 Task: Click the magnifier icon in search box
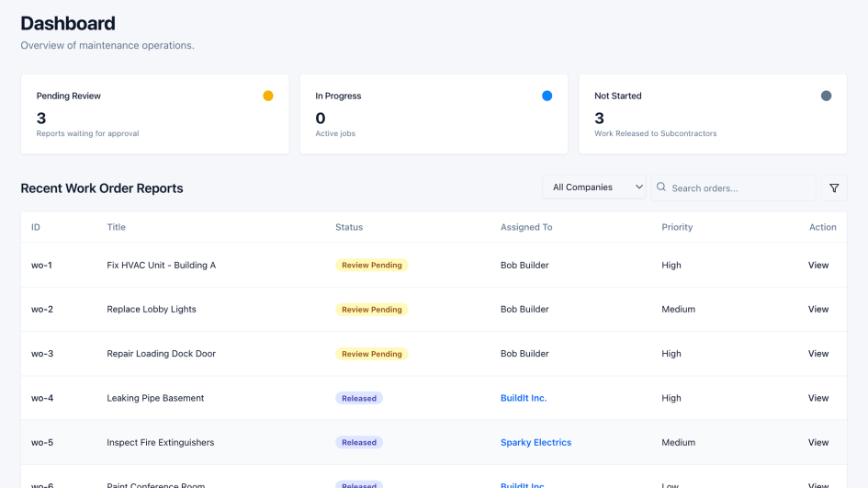[661, 187]
